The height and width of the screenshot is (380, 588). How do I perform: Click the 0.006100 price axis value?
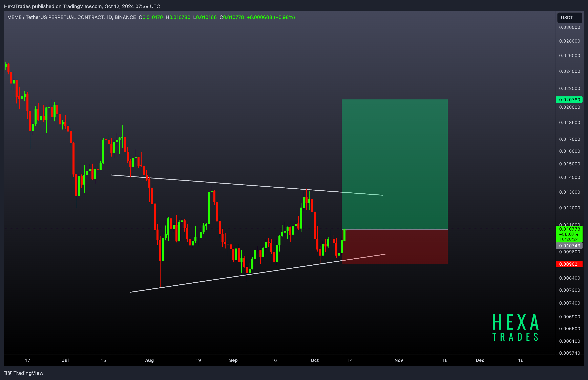(569, 341)
